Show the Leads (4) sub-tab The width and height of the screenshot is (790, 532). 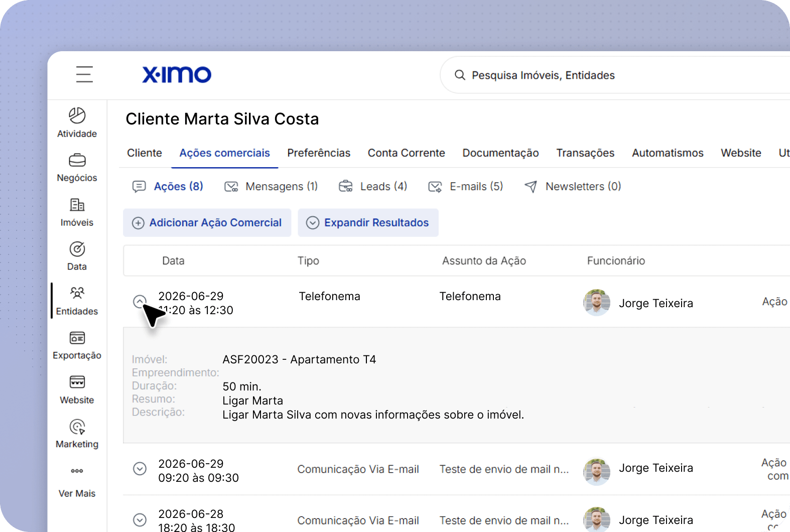coord(373,187)
